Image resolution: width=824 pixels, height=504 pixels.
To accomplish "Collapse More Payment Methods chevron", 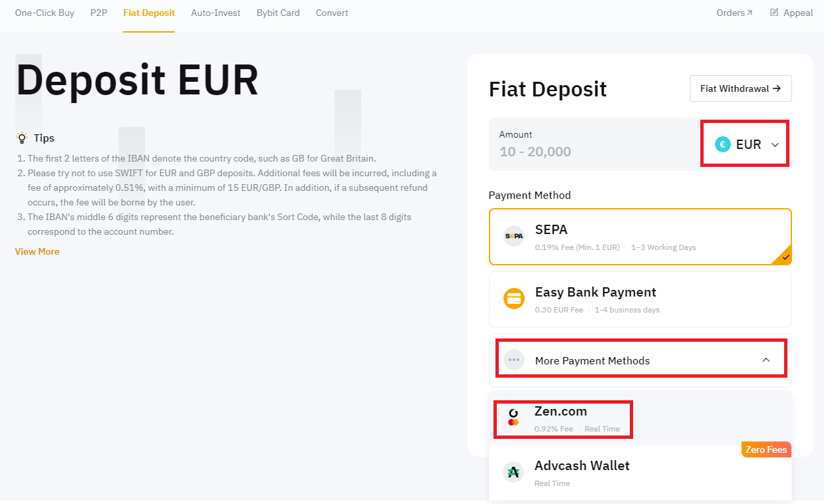I will (x=765, y=360).
